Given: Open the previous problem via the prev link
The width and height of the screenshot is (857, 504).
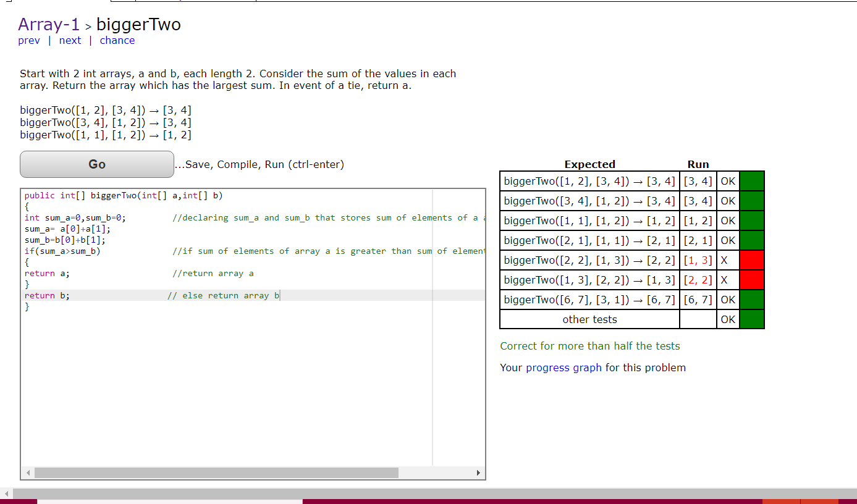Looking at the screenshot, I should 29,40.
